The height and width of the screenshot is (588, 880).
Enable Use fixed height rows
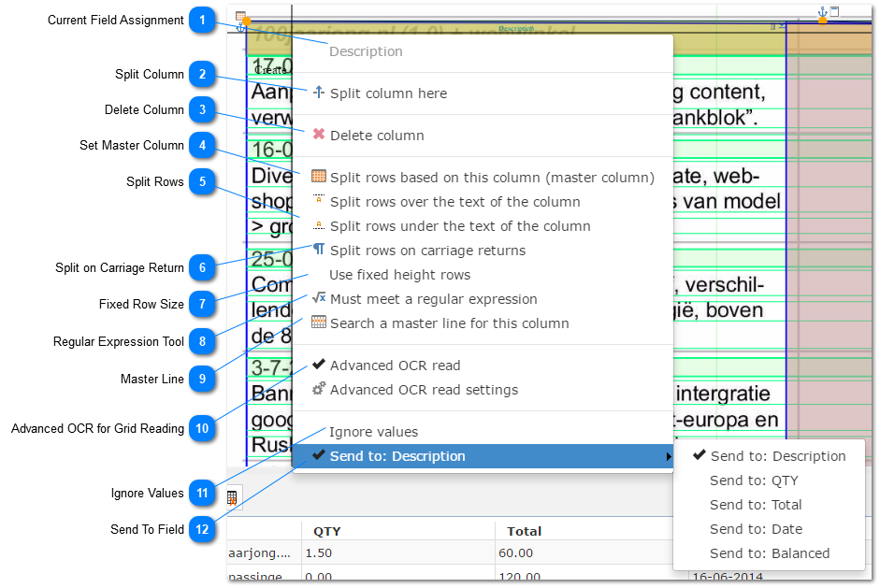click(x=483, y=275)
